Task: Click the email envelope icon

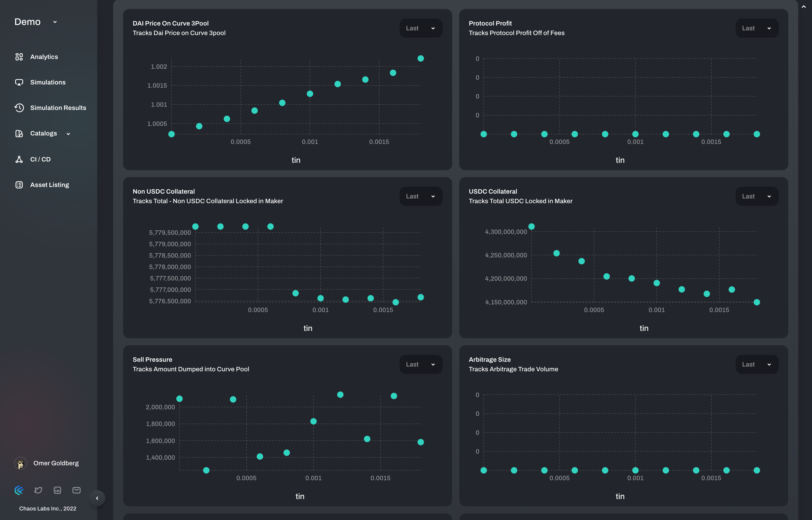Action: pyautogui.click(x=76, y=490)
